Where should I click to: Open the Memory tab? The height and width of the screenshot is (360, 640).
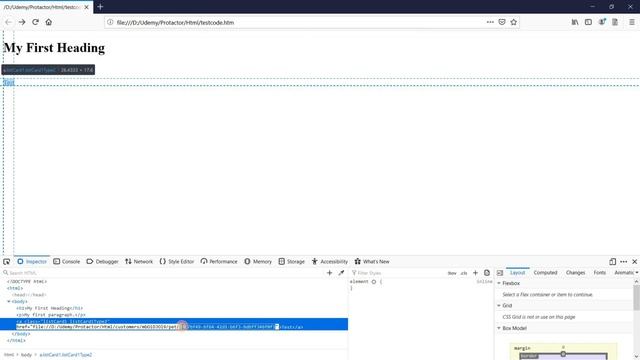click(258, 262)
